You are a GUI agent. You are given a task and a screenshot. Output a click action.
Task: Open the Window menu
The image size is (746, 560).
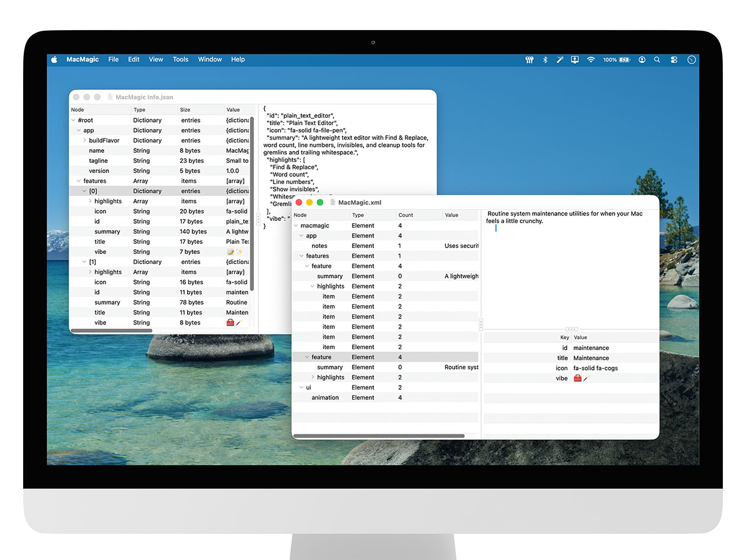click(210, 59)
